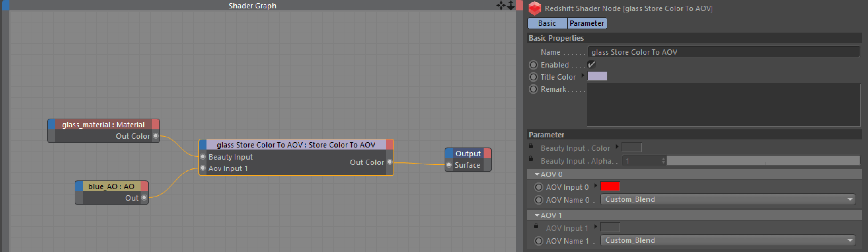This screenshot has height=252, width=868.
Task: Collapse the AOV 1 section
Action: point(537,215)
